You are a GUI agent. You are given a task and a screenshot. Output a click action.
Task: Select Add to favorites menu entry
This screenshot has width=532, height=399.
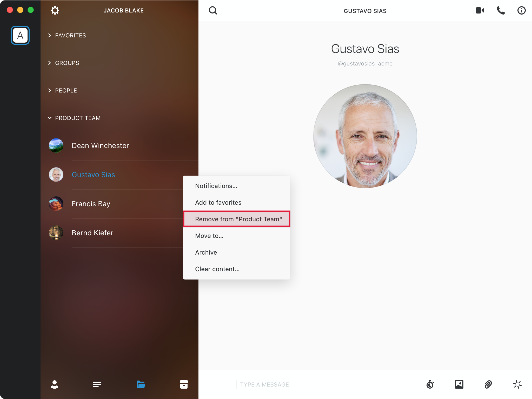coord(237,203)
